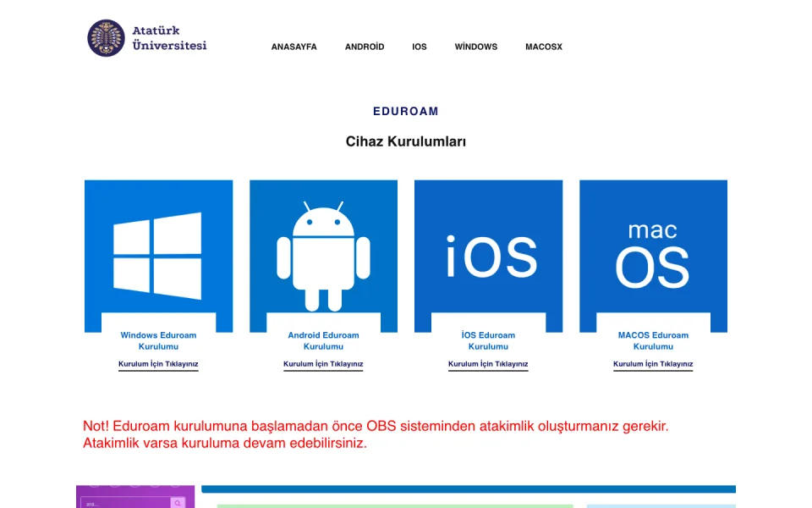Viewport: 812px width, 508px height.
Task: Click the Android robot tile
Action: coord(324,256)
